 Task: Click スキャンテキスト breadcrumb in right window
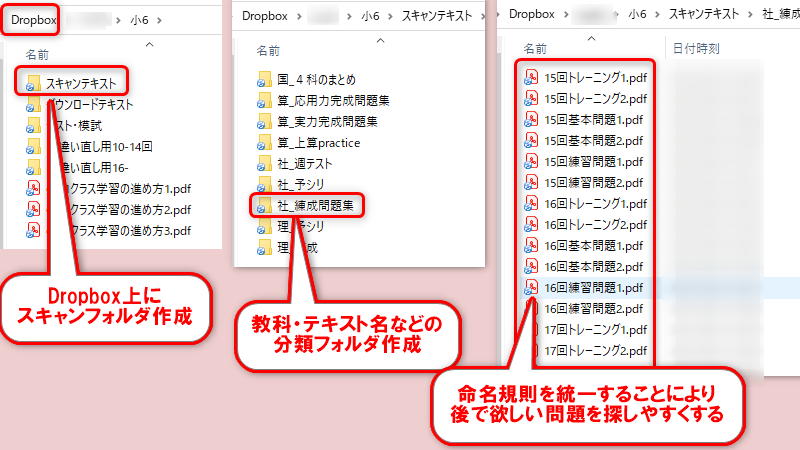(x=709, y=14)
